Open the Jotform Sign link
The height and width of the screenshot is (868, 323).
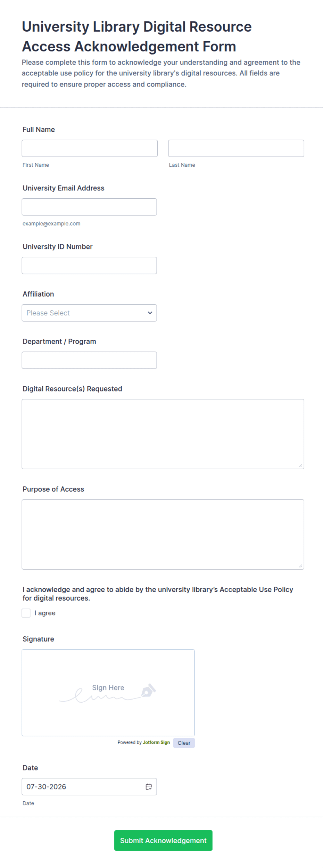click(156, 743)
